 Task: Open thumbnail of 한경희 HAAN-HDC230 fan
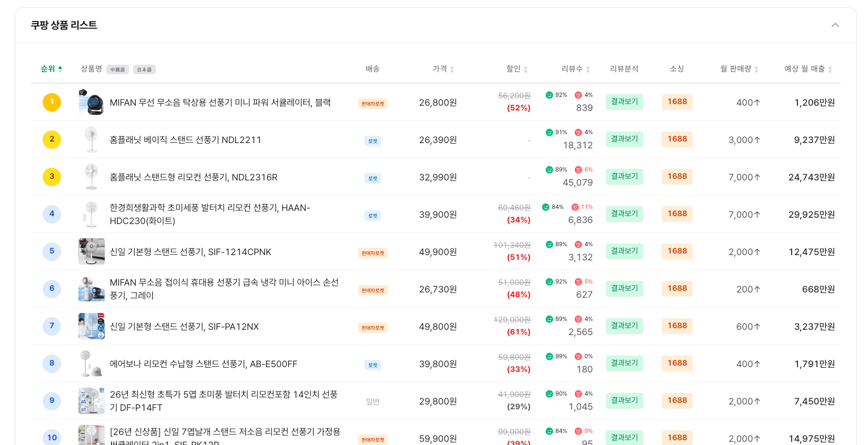click(92, 214)
